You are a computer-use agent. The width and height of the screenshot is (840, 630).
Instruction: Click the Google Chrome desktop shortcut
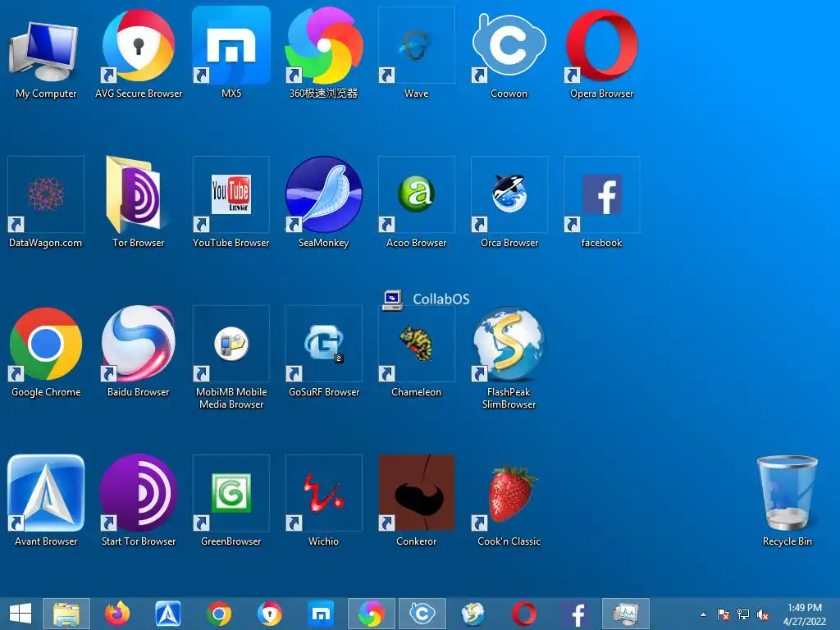[46, 352]
